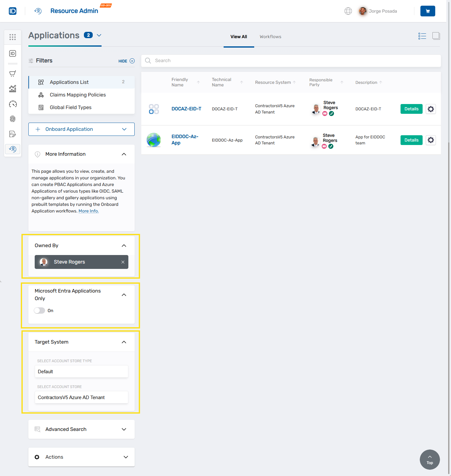Open the analytics chart icon in sidebar

(13, 89)
